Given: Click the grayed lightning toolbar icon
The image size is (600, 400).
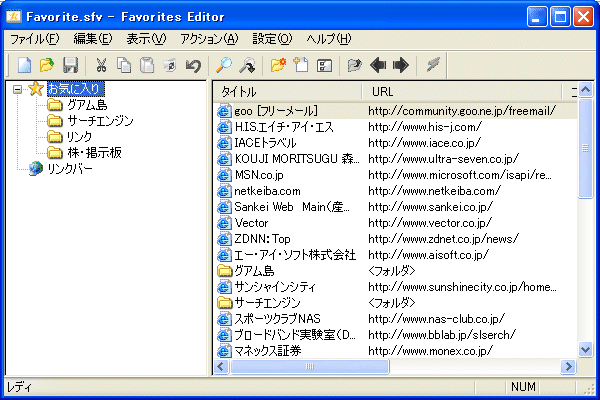Looking at the screenshot, I should click(x=433, y=64).
